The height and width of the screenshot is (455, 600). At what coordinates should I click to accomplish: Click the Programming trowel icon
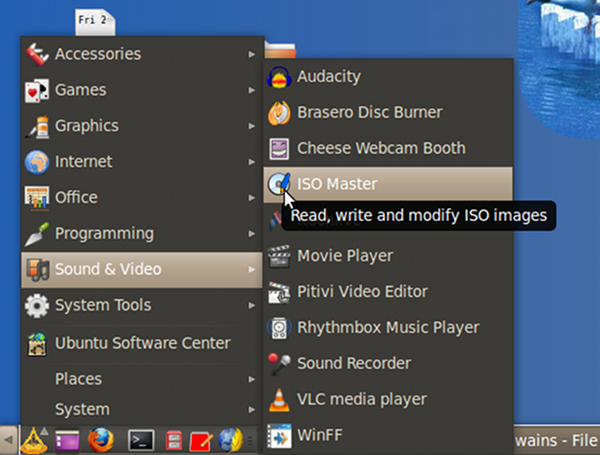pos(37,233)
